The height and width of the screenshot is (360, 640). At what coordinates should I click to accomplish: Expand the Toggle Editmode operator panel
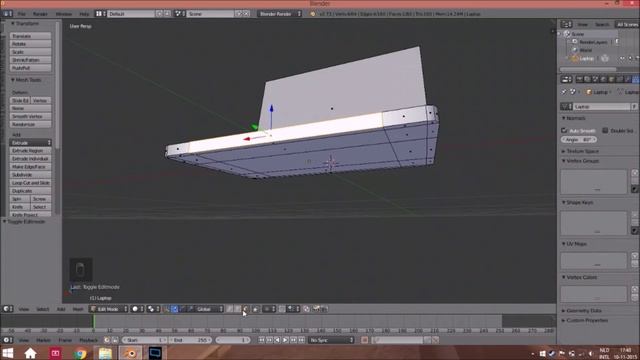(x=24, y=222)
